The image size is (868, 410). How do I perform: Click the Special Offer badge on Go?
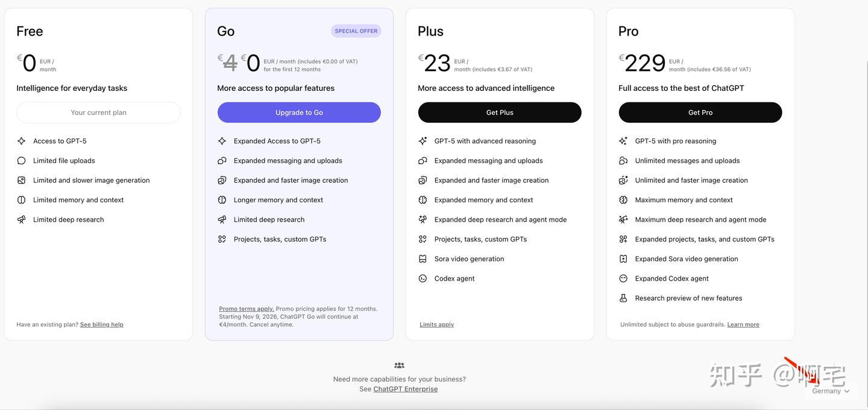coord(356,31)
